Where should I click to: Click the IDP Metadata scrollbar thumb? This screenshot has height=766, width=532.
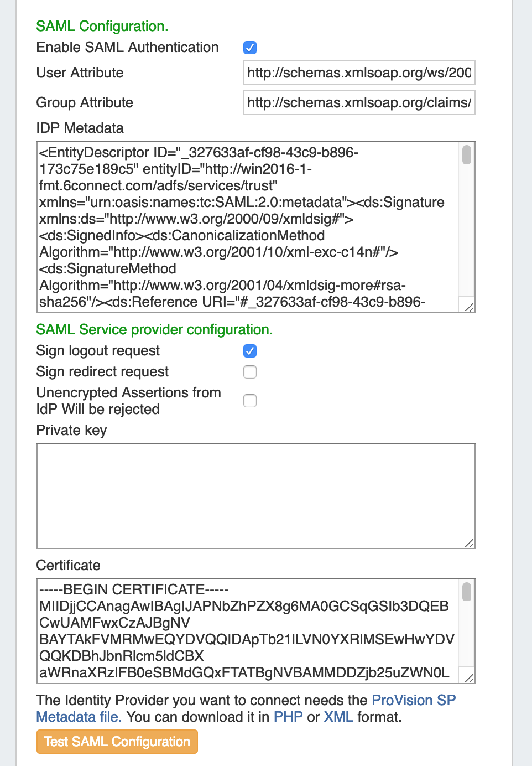click(x=467, y=154)
